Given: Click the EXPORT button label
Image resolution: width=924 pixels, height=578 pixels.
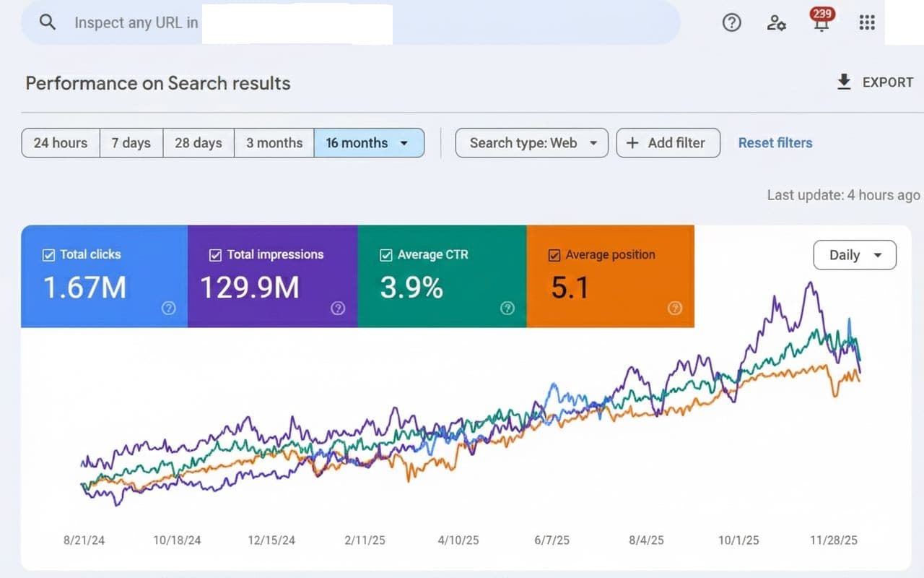Looking at the screenshot, I should click(888, 82).
